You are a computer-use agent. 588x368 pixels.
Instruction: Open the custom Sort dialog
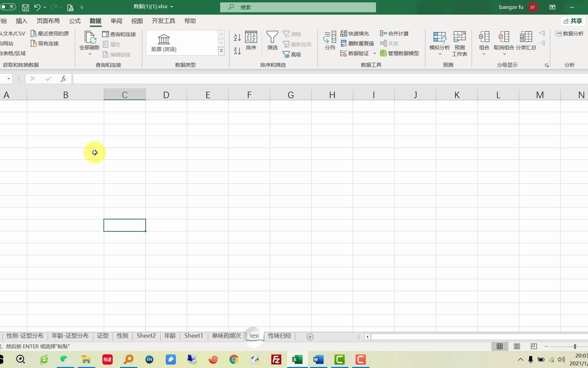[x=251, y=41]
